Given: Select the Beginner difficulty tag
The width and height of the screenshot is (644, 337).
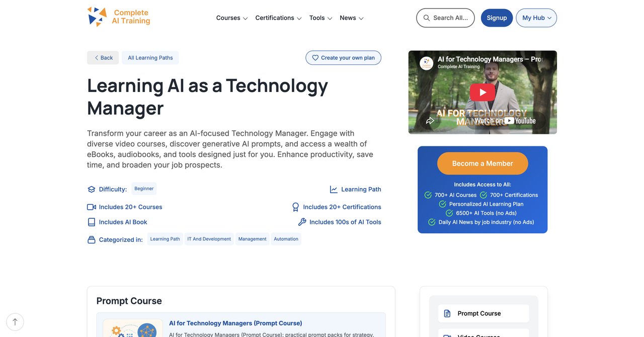Looking at the screenshot, I should pyautogui.click(x=144, y=189).
